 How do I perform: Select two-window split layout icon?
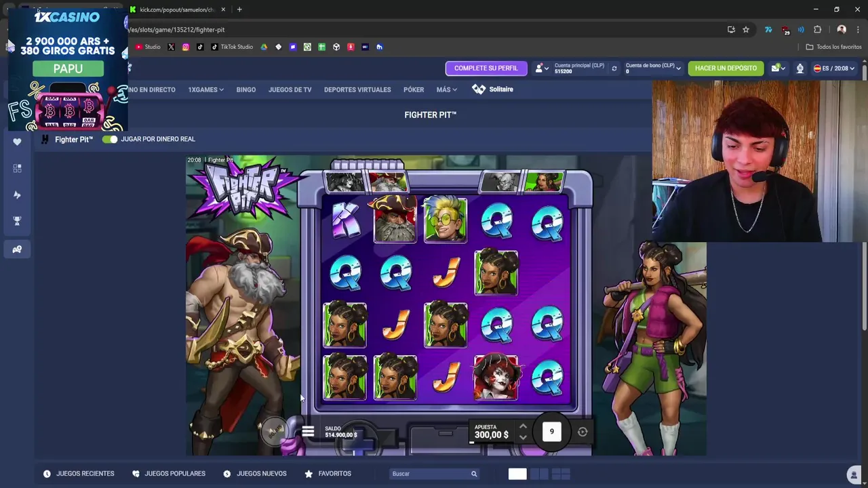(539, 474)
